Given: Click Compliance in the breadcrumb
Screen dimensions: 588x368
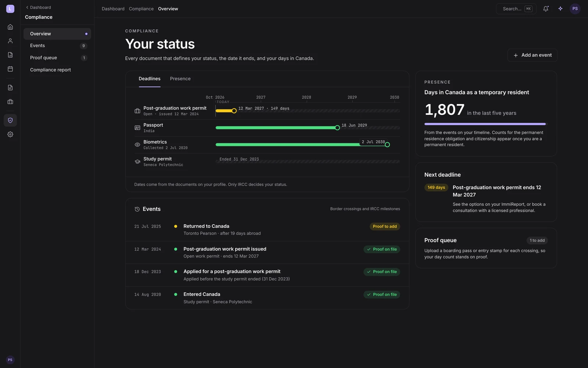Looking at the screenshot, I should tap(141, 9).
